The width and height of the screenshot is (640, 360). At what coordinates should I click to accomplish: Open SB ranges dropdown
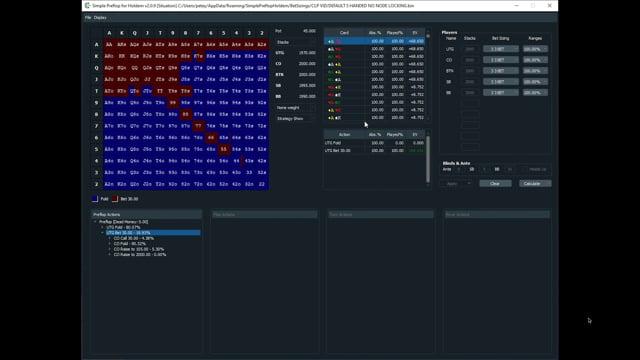(x=535, y=82)
